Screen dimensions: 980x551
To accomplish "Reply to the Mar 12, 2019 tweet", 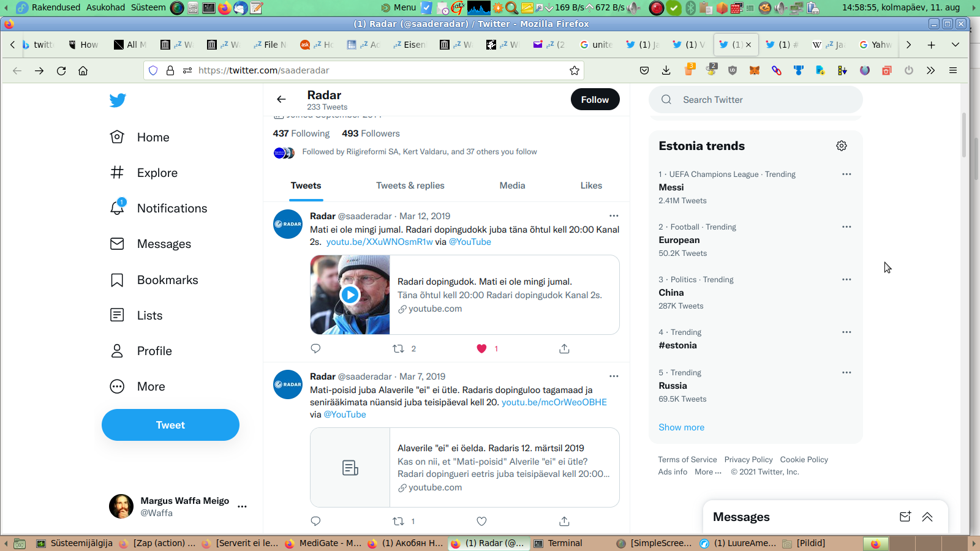I will [315, 348].
